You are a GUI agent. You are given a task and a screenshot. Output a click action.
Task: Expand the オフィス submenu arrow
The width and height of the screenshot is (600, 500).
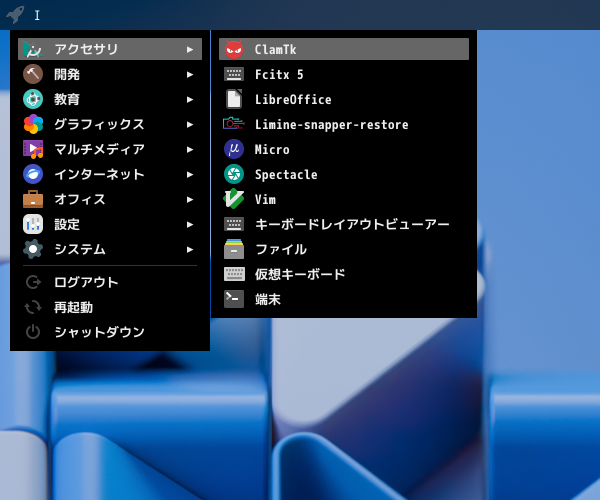pyautogui.click(x=190, y=199)
